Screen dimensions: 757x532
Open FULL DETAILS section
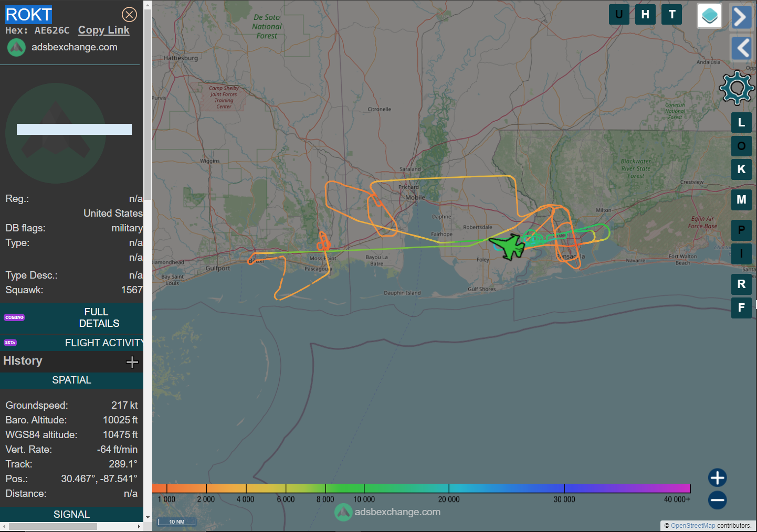(72, 317)
